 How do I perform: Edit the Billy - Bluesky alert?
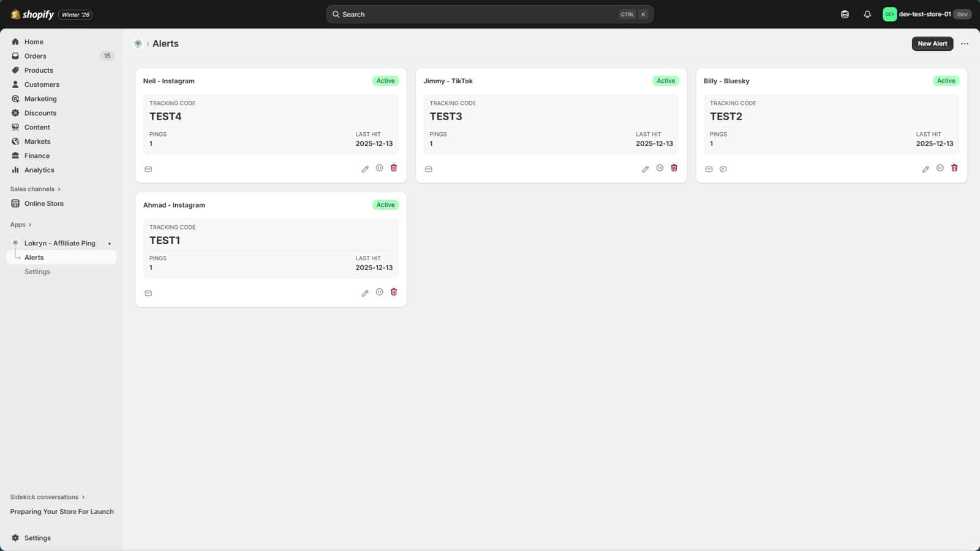[x=925, y=168]
